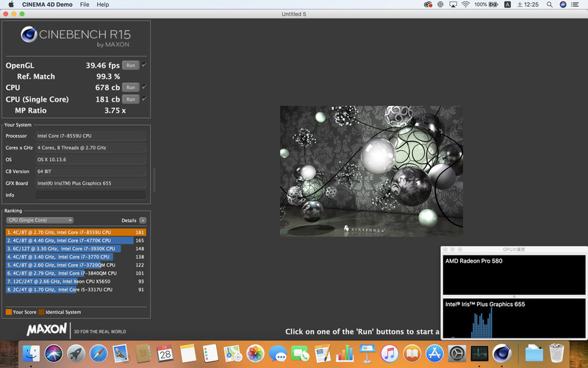
Task: Click the Info text field
Action: (x=90, y=195)
